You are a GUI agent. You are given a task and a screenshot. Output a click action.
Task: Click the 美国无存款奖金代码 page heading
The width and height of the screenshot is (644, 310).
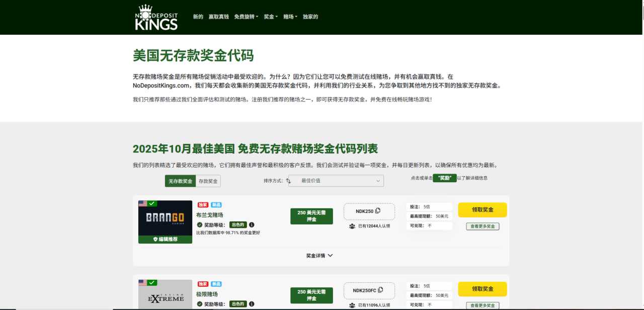[x=193, y=55]
